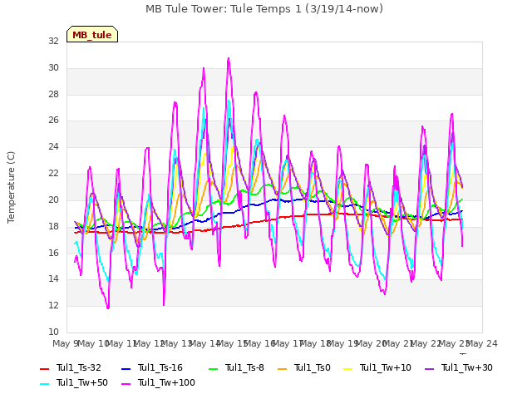This screenshot has width=532, height=399.
Task: Click the 12 y-axis tick label
Action: pyautogui.click(x=53, y=305)
